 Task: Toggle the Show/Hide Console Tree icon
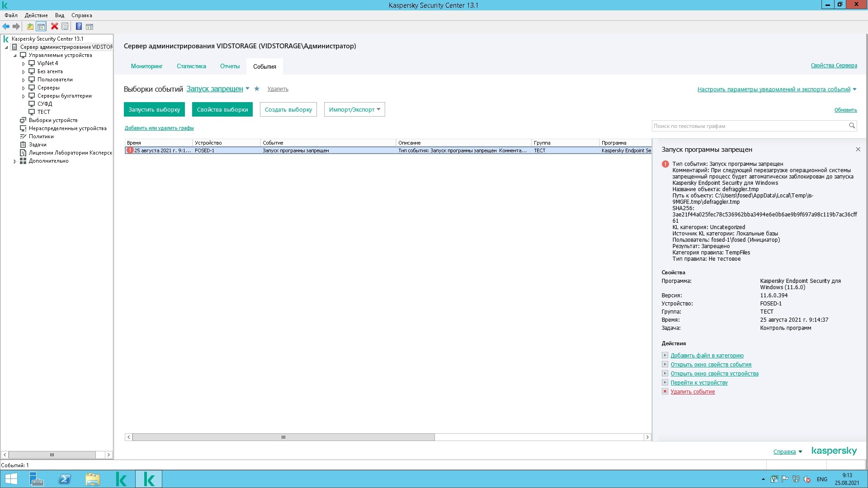pyautogui.click(x=41, y=27)
